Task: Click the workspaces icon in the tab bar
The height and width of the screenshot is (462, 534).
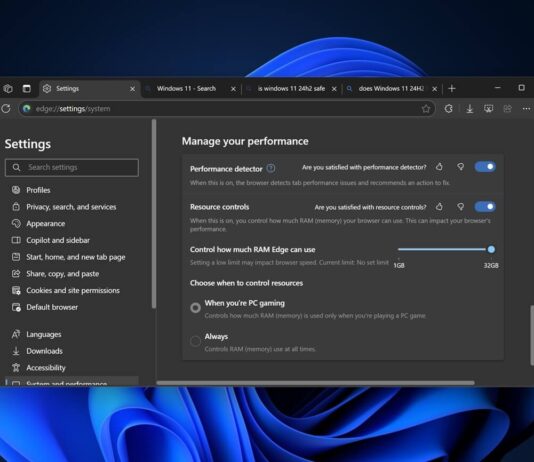Action: pos(8,89)
